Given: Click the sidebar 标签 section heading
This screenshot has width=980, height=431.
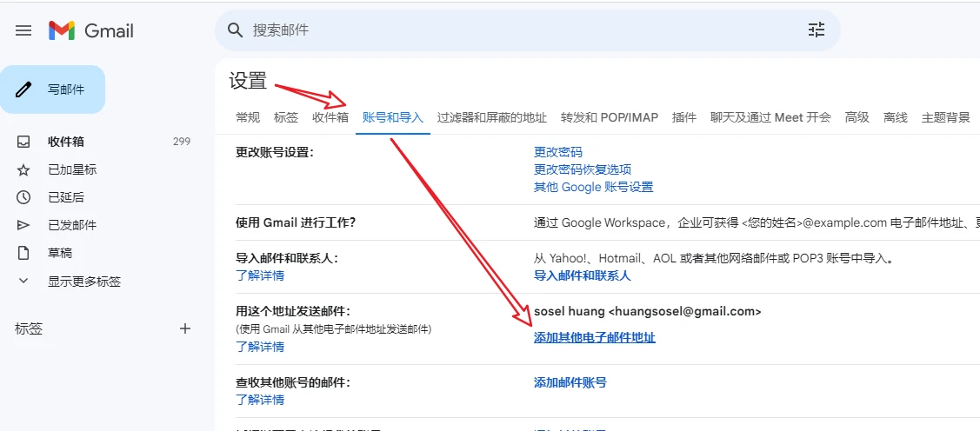Looking at the screenshot, I should pyautogui.click(x=29, y=328).
